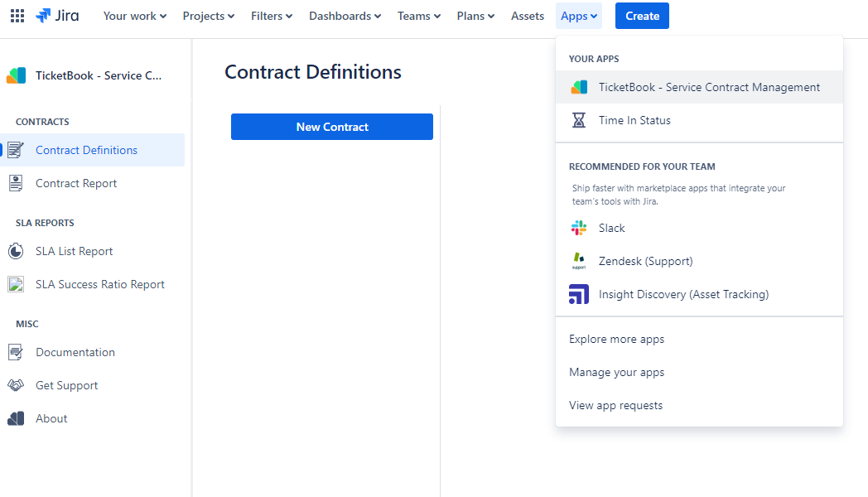Click the Contract Report sidebar icon
This screenshot has height=497, width=868.
[16, 183]
